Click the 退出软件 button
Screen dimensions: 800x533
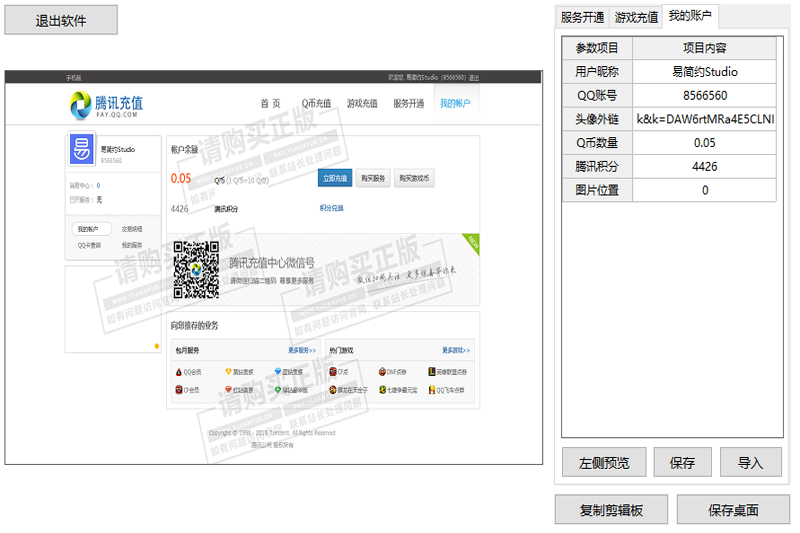tap(61, 20)
